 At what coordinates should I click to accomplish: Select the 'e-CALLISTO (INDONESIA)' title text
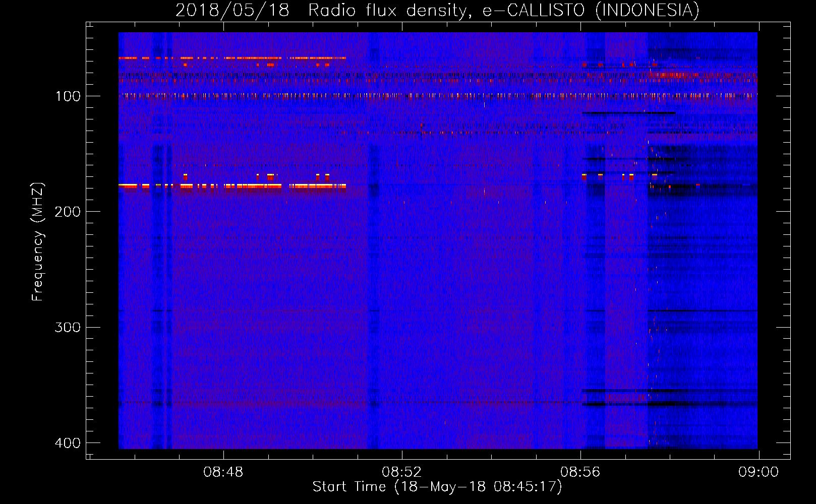[x=591, y=11]
